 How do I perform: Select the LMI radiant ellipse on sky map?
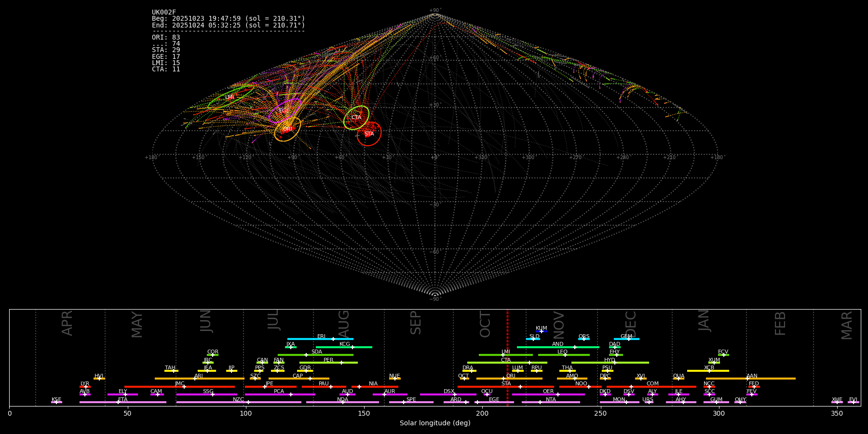coord(231,98)
